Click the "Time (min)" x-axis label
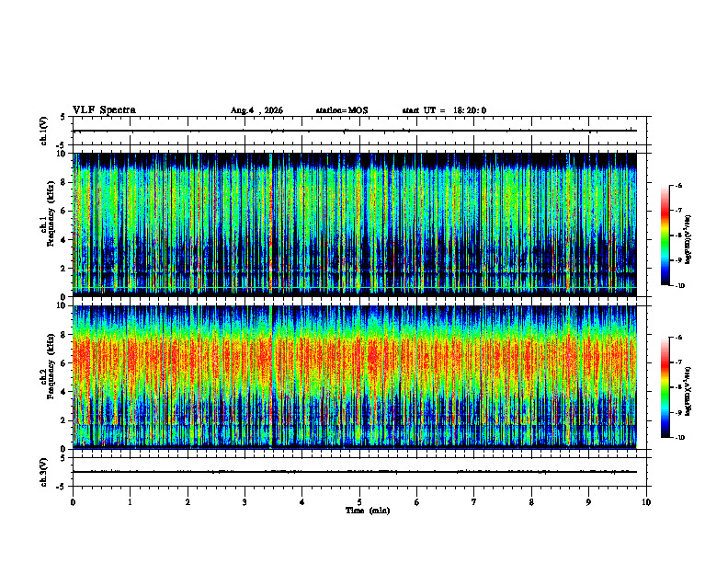Viewport: 728px width, 563px height. tap(368, 511)
